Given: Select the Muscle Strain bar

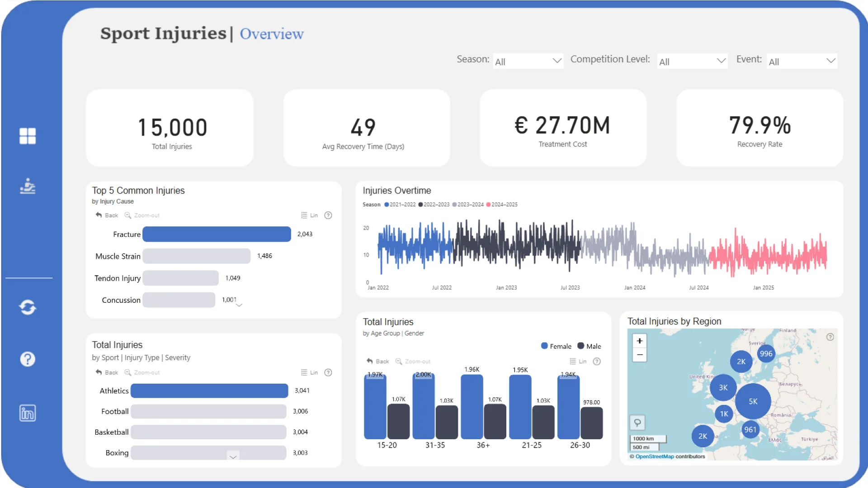Looking at the screenshot, I should tap(196, 256).
